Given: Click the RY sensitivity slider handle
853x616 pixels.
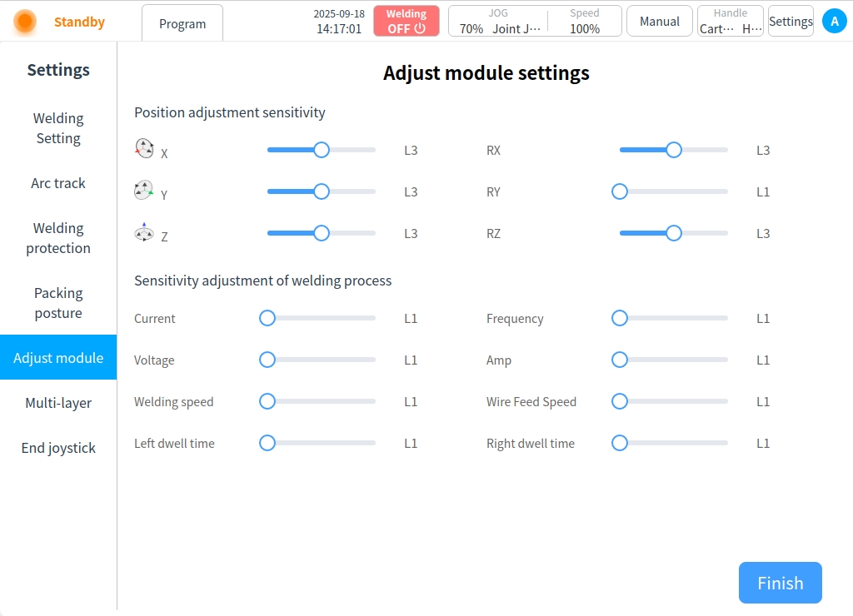Looking at the screenshot, I should [x=620, y=191].
